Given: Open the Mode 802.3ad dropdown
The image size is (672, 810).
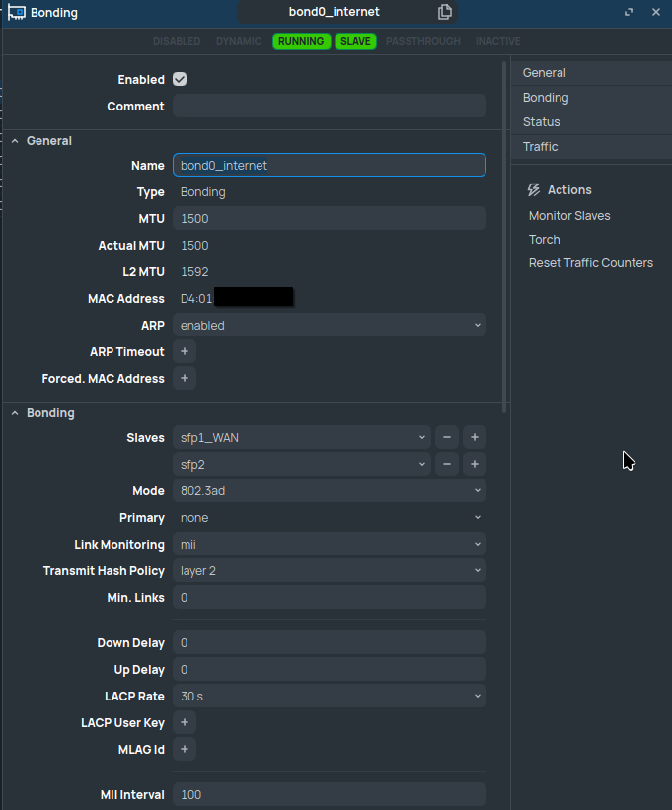Looking at the screenshot, I should [329, 490].
